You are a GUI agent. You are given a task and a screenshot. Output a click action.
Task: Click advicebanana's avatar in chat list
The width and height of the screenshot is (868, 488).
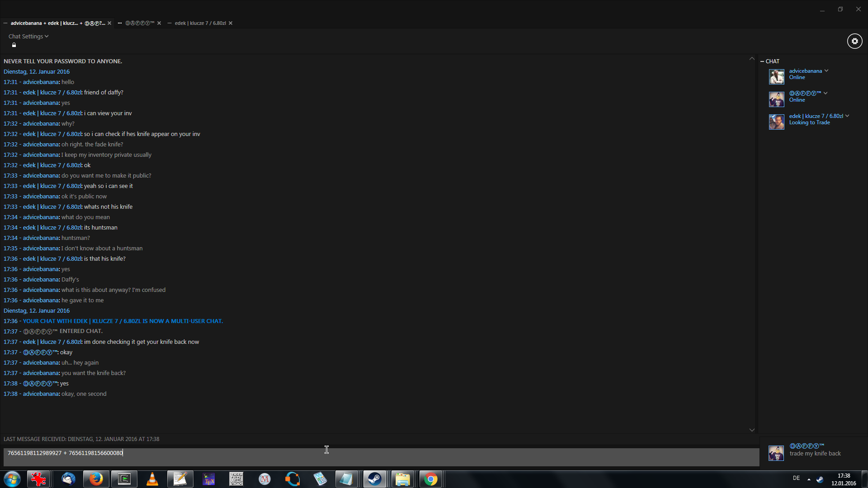tap(776, 76)
